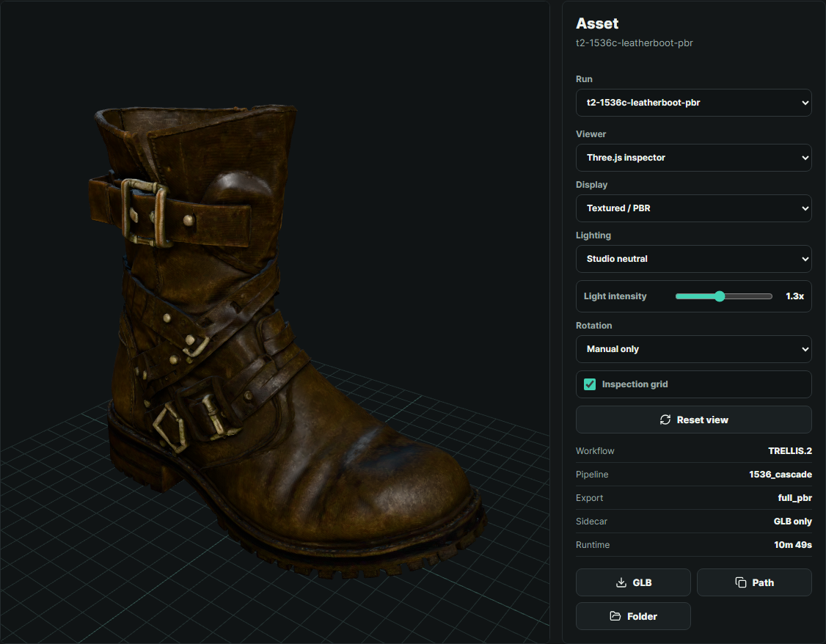The width and height of the screenshot is (826, 644).
Task: Click the Inspection grid label
Action: tap(635, 384)
